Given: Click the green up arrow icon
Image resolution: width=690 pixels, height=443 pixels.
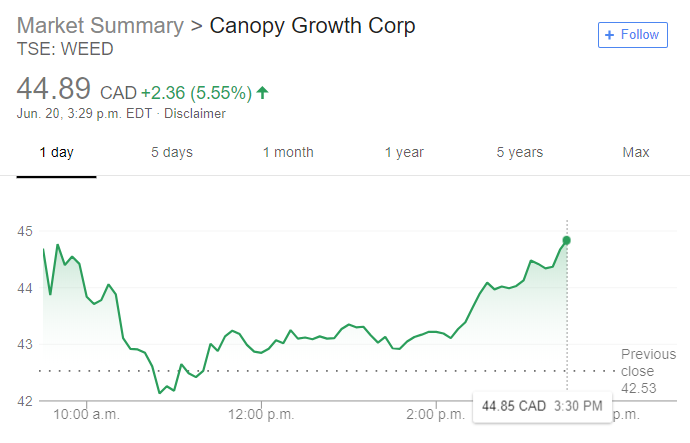Looking at the screenshot, I should (x=262, y=93).
